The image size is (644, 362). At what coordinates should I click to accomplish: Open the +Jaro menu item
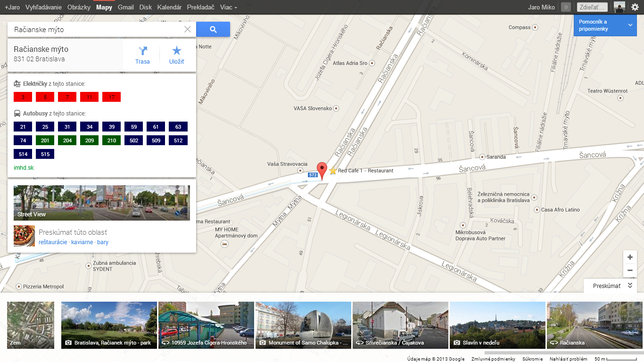[12, 8]
